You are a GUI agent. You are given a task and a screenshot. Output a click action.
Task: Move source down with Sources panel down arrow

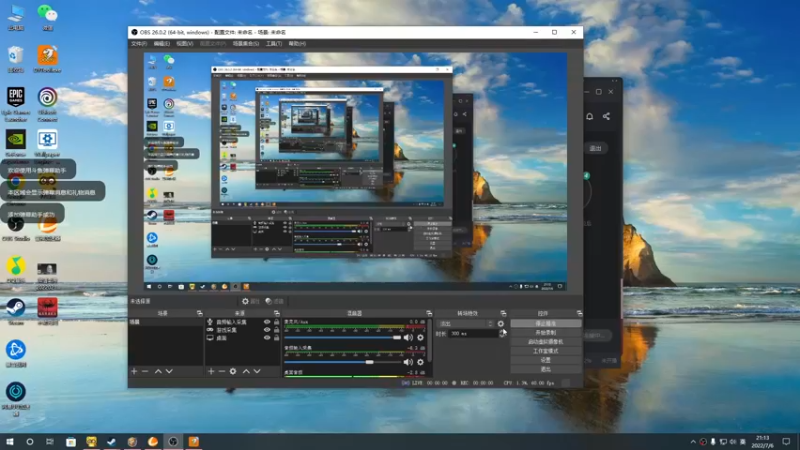click(257, 371)
